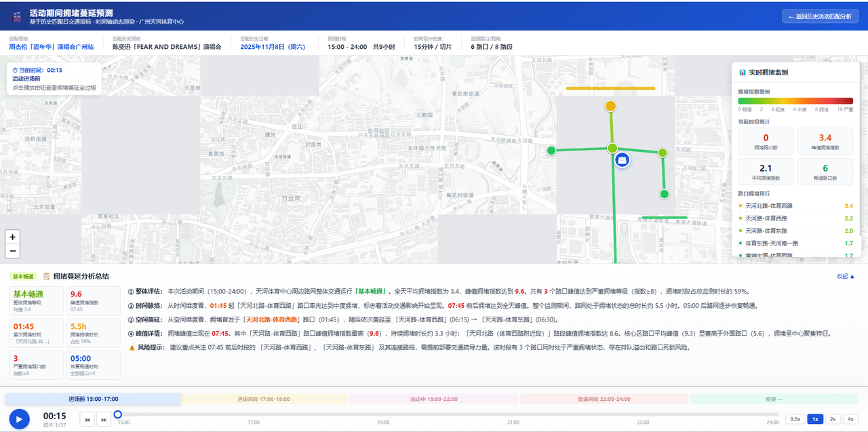Click the 首次拥堵时刻 01:45 summary card

click(x=35, y=332)
